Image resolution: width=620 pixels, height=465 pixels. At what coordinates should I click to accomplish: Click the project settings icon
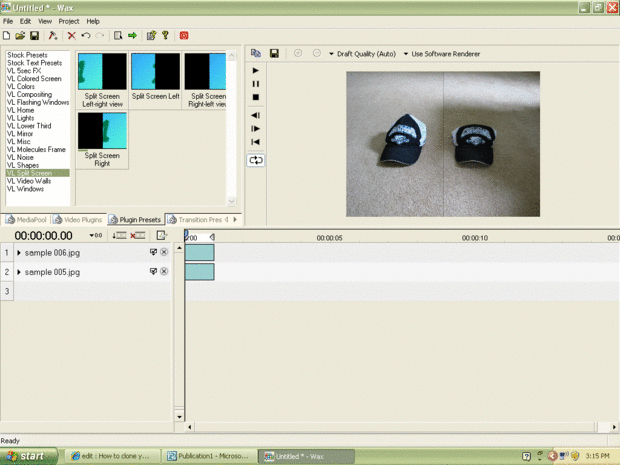pyautogui.click(x=151, y=36)
